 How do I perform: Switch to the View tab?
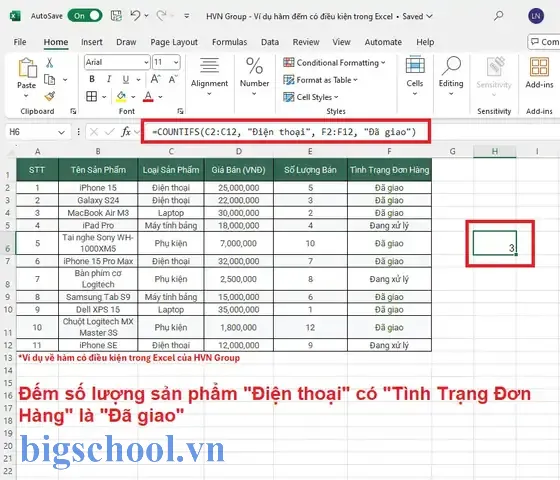[x=341, y=42]
